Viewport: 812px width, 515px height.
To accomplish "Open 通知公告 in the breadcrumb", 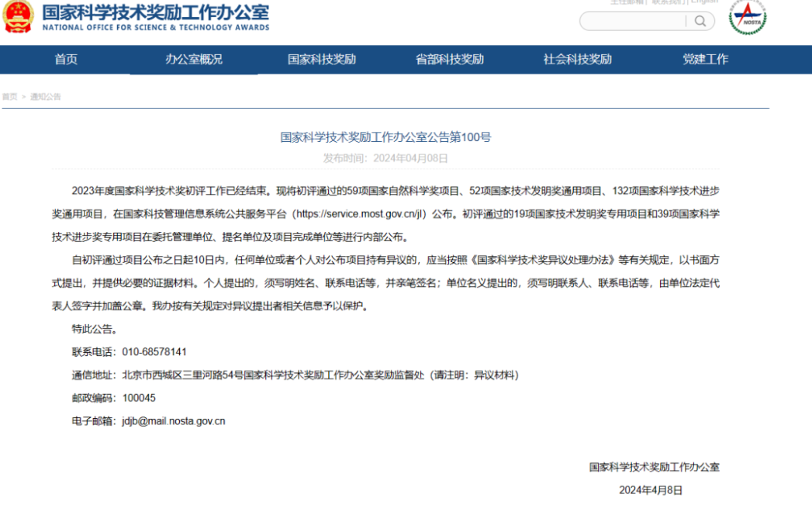I will coord(46,96).
